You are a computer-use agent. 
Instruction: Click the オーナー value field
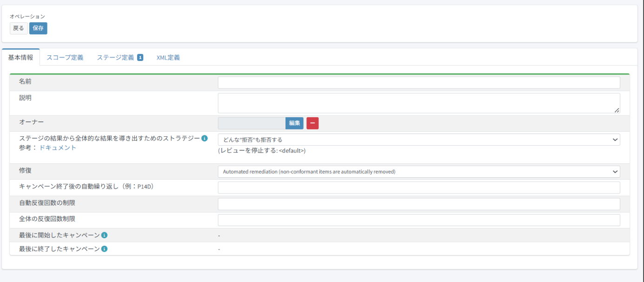(x=252, y=123)
